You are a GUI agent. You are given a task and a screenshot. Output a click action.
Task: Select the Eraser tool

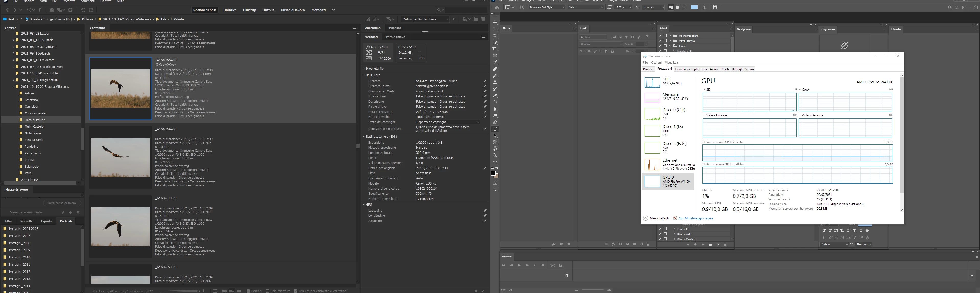click(495, 96)
